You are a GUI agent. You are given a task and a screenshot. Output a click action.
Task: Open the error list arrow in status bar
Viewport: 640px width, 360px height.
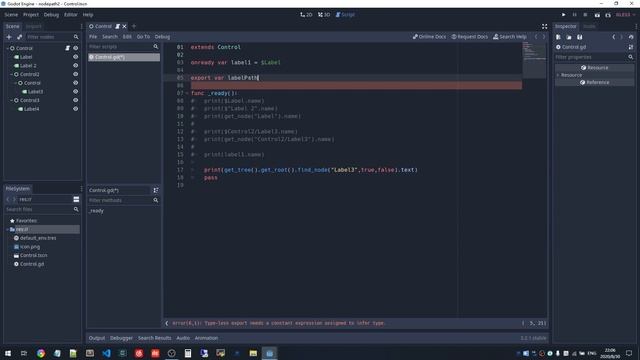pos(167,323)
